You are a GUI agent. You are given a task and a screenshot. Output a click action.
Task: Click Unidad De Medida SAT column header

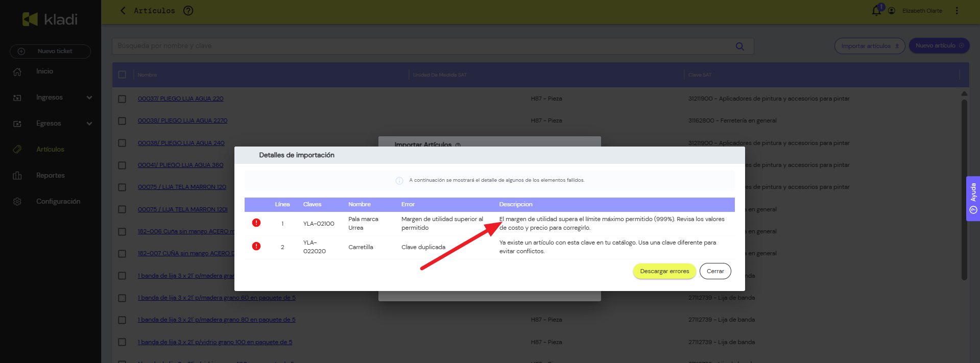pyautogui.click(x=440, y=75)
